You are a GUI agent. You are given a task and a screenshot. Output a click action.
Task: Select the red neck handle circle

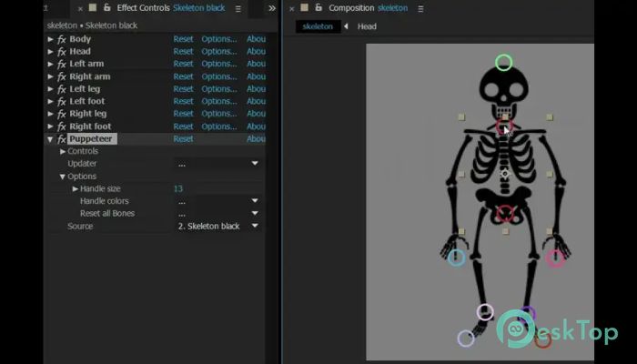(504, 126)
